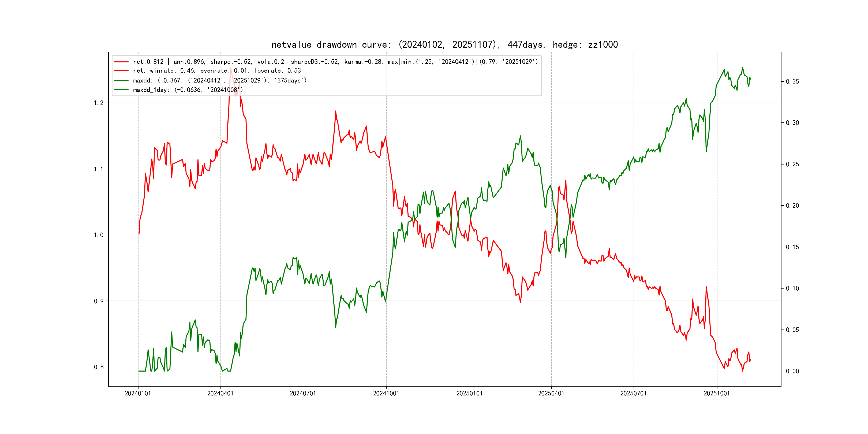Click the second red legend line swatch
The height and width of the screenshot is (434, 868).
coord(121,71)
